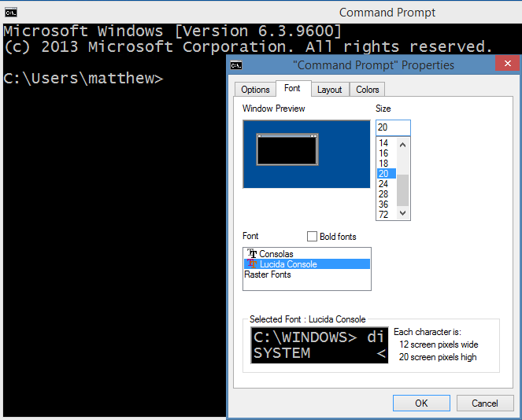The height and width of the screenshot is (420, 522).
Task: Choose font size 14 in the list
Action: [x=387, y=143]
